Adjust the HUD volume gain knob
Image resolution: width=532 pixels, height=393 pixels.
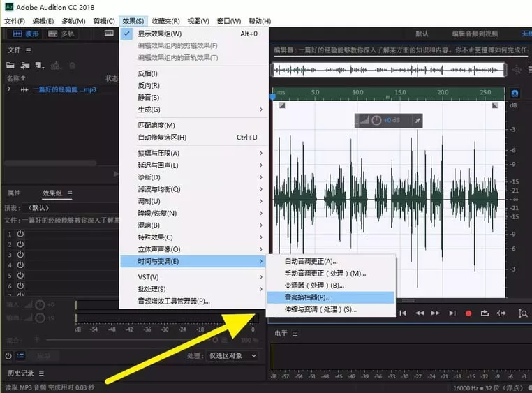point(376,120)
